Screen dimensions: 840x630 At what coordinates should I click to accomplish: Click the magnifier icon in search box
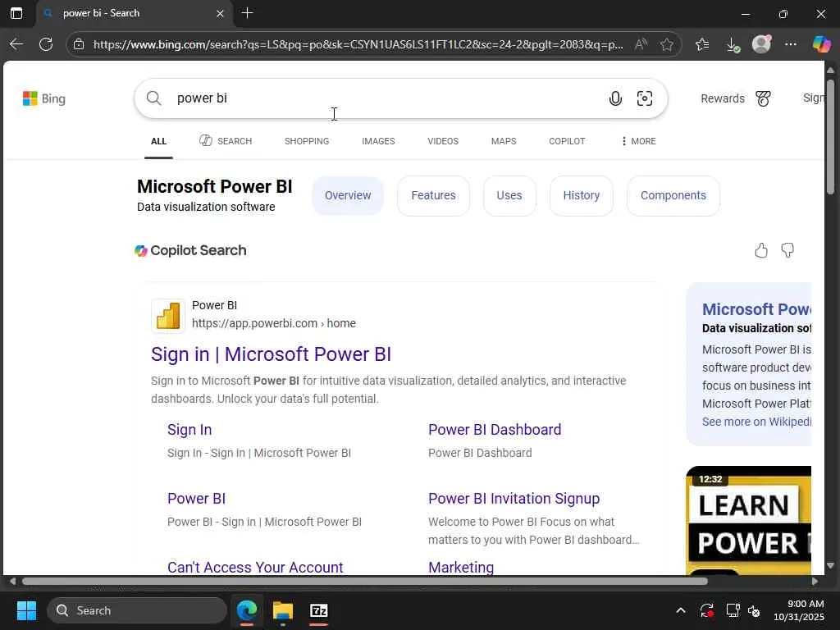point(153,98)
